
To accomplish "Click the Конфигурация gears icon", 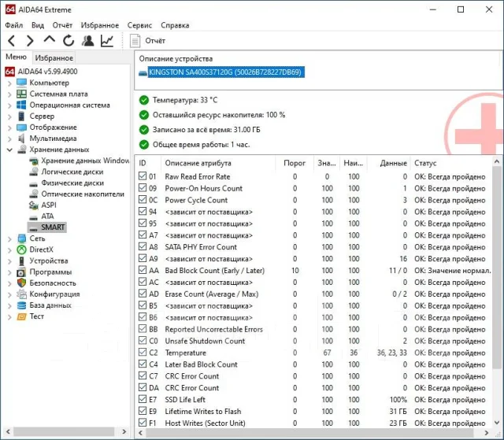I will click(x=21, y=294).
